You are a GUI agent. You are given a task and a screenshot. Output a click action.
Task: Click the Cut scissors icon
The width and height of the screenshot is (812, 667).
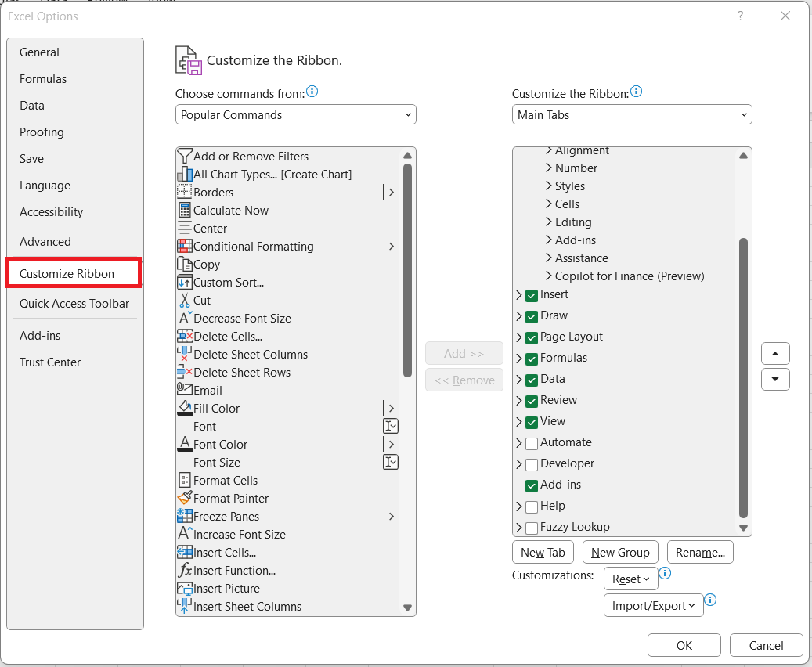(184, 301)
